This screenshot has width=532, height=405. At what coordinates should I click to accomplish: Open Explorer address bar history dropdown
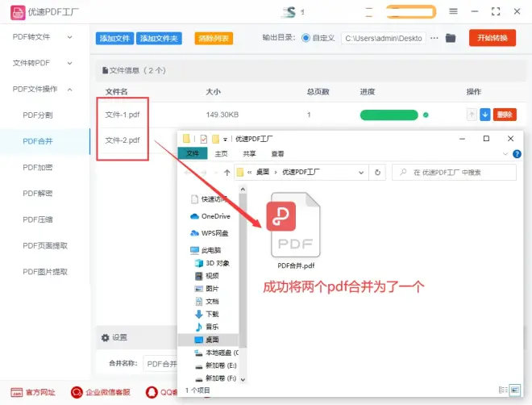click(361, 173)
